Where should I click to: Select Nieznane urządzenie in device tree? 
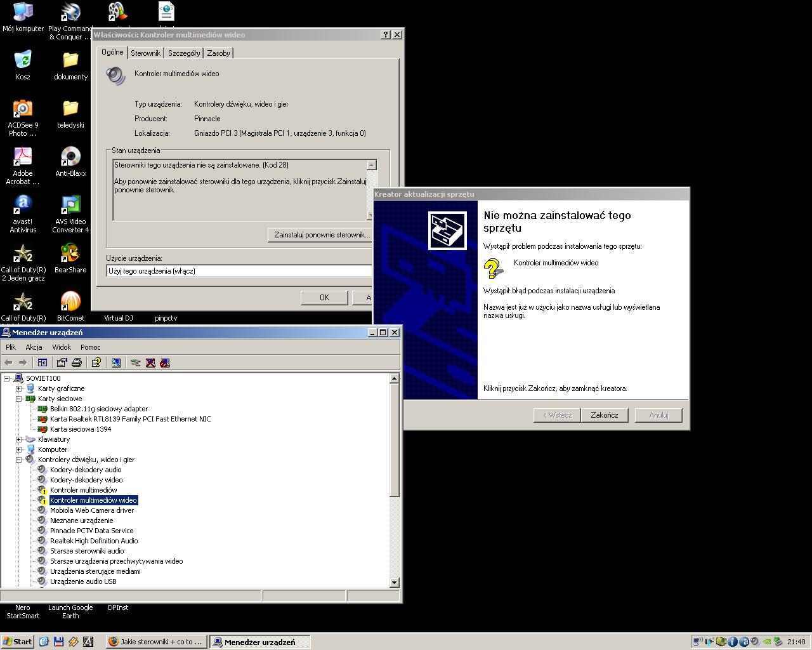click(x=81, y=521)
